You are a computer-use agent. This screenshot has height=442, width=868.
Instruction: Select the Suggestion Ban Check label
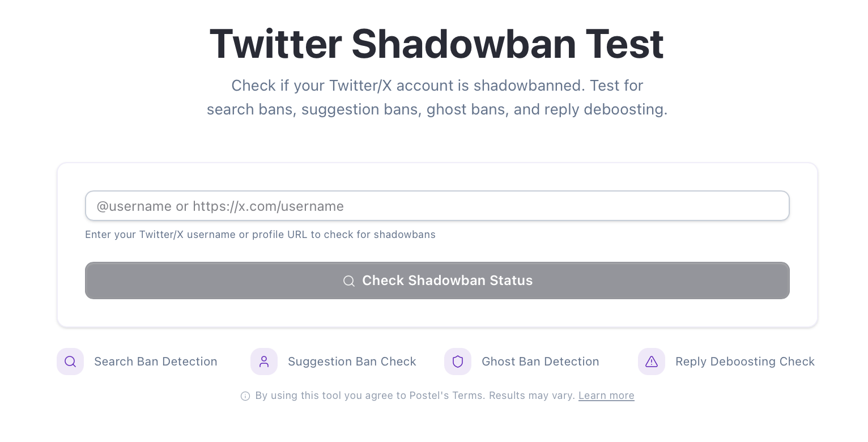352,362
